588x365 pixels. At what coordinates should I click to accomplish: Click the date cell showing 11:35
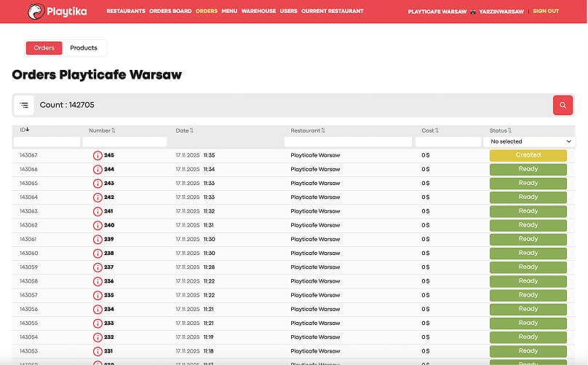[x=195, y=155]
